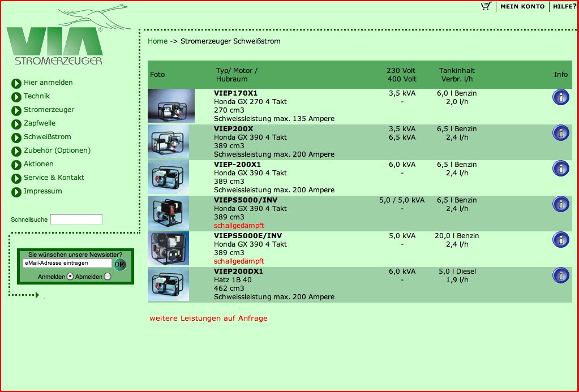
Task: Click the VIA Stromerzeuger logo
Action: [68, 36]
